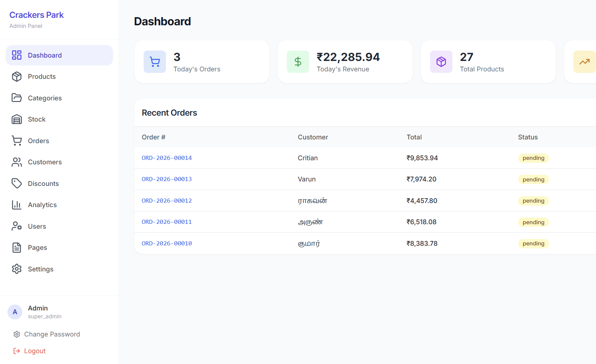Click pending badge on ₹4,457.80 order
The height and width of the screenshot is (364, 596).
click(x=533, y=201)
